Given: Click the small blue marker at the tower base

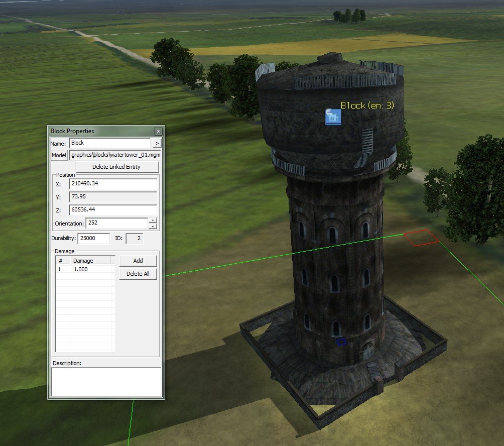Looking at the screenshot, I should coord(341,342).
